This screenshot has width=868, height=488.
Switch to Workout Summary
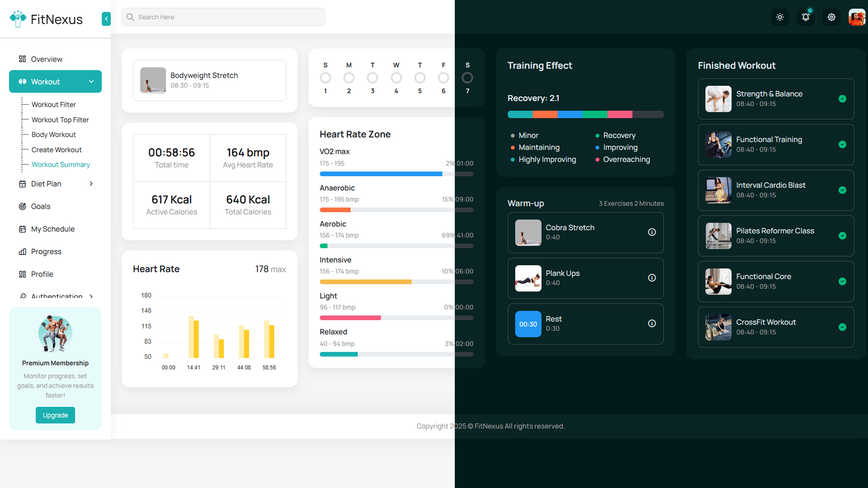61,164
